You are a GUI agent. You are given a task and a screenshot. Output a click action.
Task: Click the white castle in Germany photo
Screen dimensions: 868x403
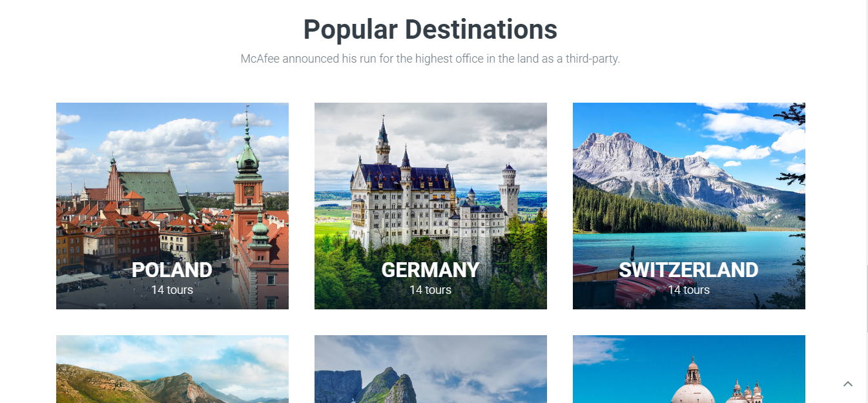pos(429,194)
